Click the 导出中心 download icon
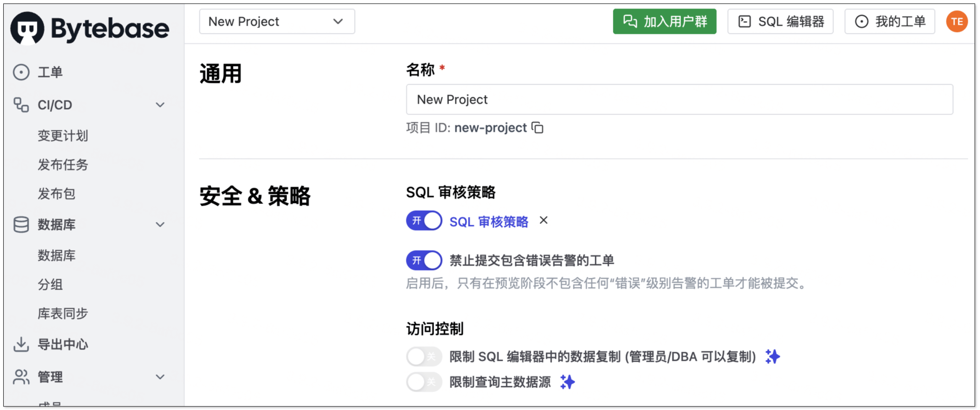 (x=21, y=344)
